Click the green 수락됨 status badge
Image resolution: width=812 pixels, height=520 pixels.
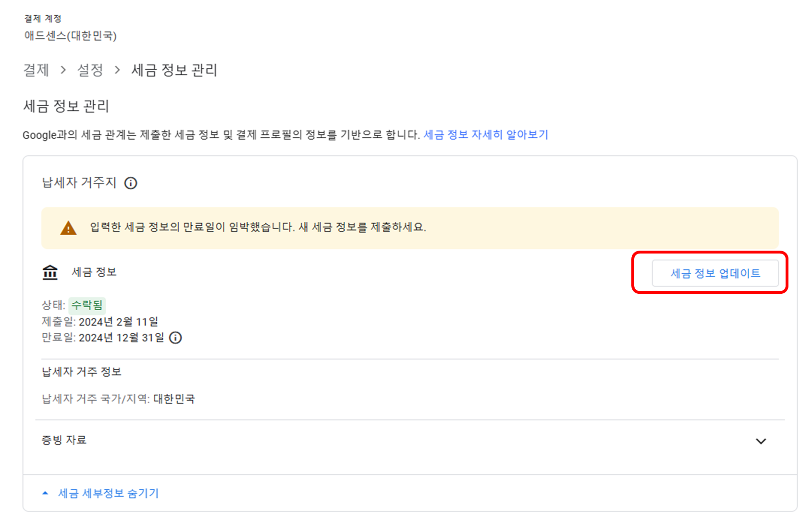click(87, 305)
